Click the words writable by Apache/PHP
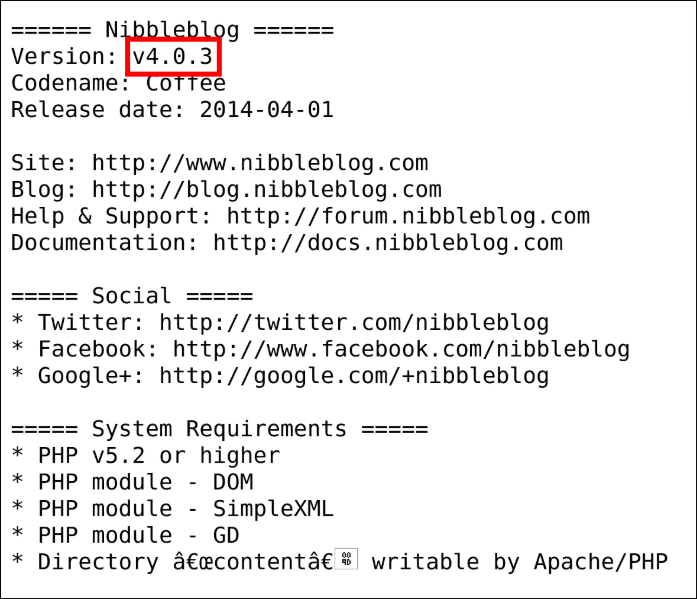This screenshot has height=599, width=697. [519, 562]
